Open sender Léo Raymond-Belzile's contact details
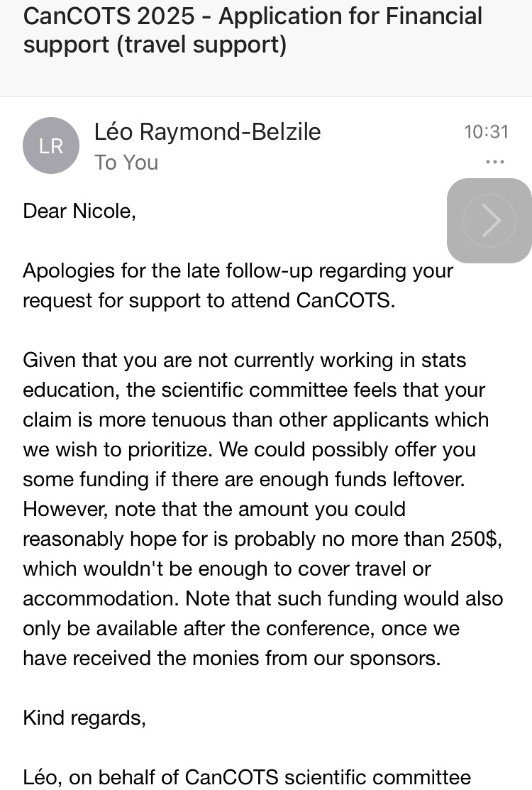This screenshot has height=790, width=532. pyautogui.click(x=207, y=131)
